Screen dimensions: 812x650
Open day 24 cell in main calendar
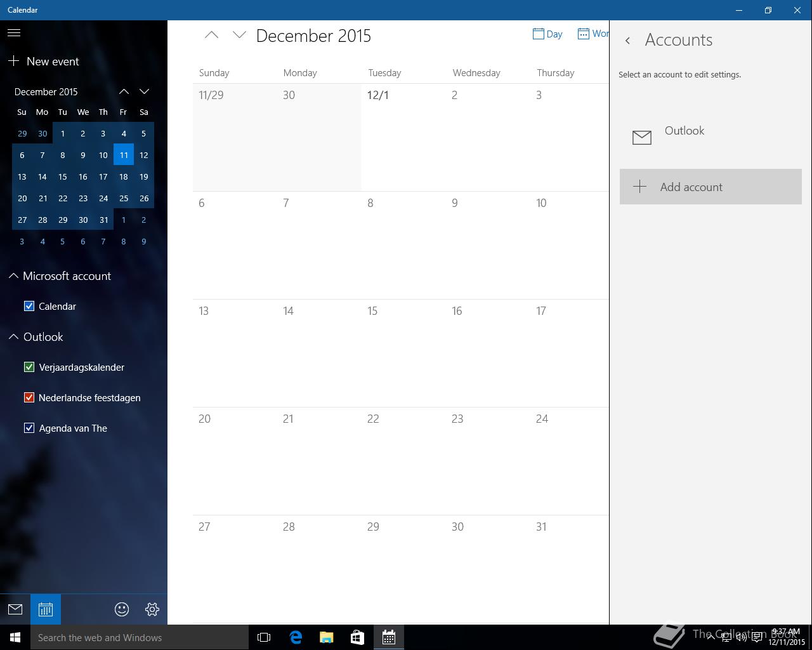pyautogui.click(x=570, y=461)
